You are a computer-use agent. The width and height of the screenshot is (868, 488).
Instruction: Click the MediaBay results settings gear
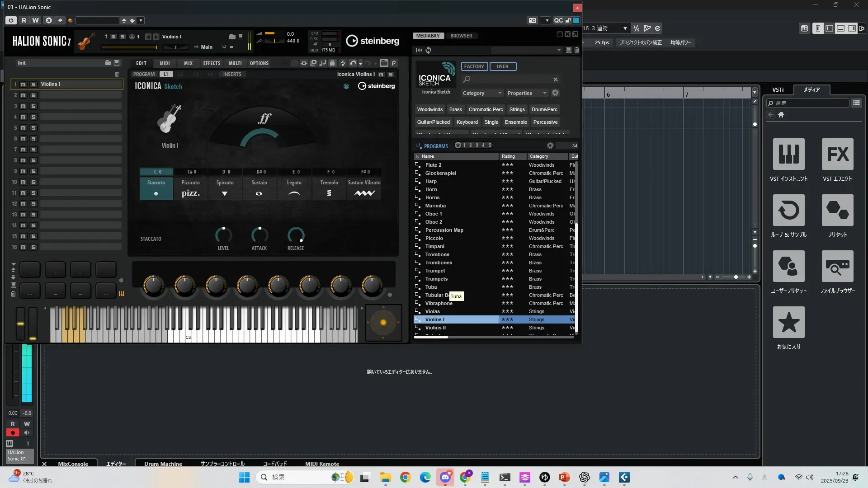tap(550, 145)
